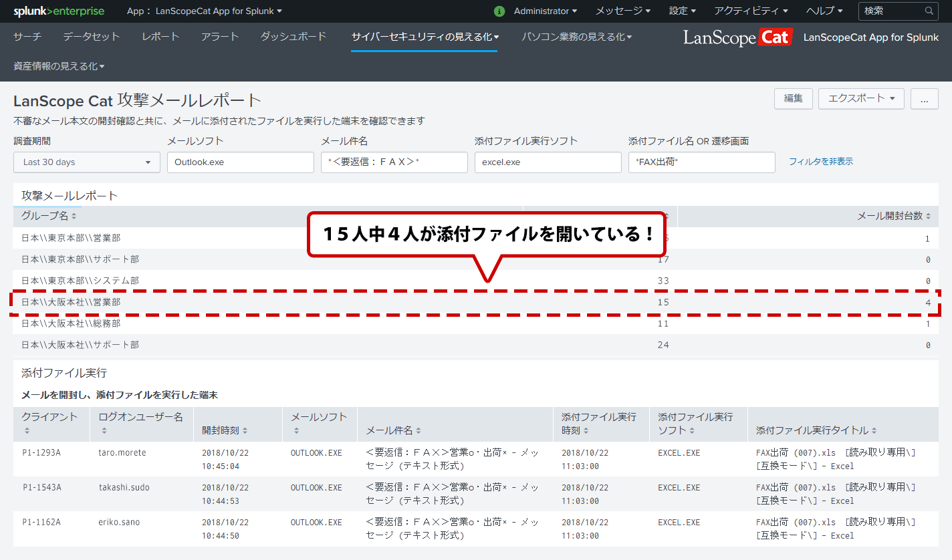Click terminal count 24 for 大阪サポート部
952x560 pixels.
tap(663, 345)
